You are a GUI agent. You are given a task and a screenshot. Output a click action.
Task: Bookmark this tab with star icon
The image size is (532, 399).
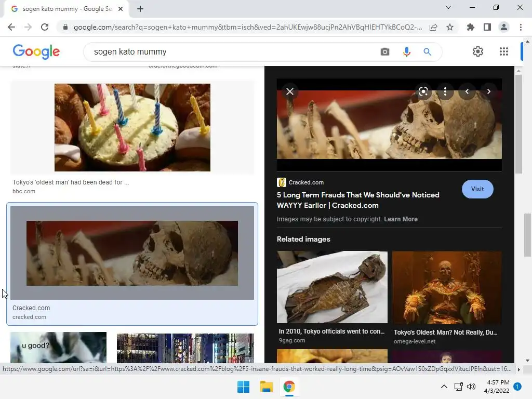click(450, 27)
